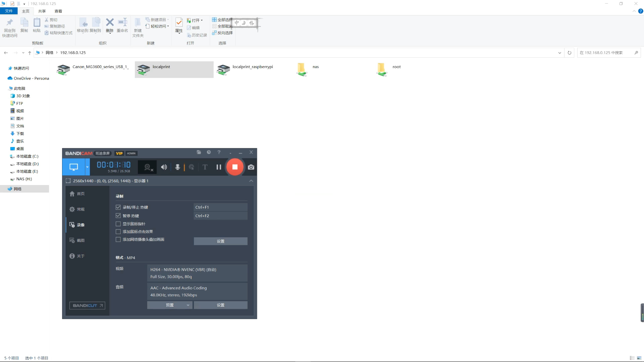Open the scheduled recording clock icon
The image size is (644, 362).
coord(209,152)
